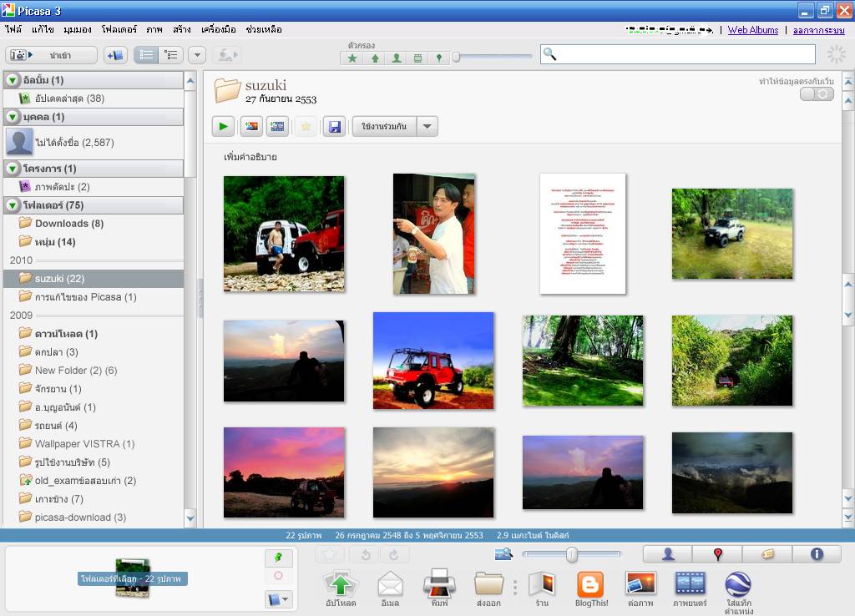855x616 pixels.
Task: Click the create photo collage icon
Action: [x=250, y=127]
